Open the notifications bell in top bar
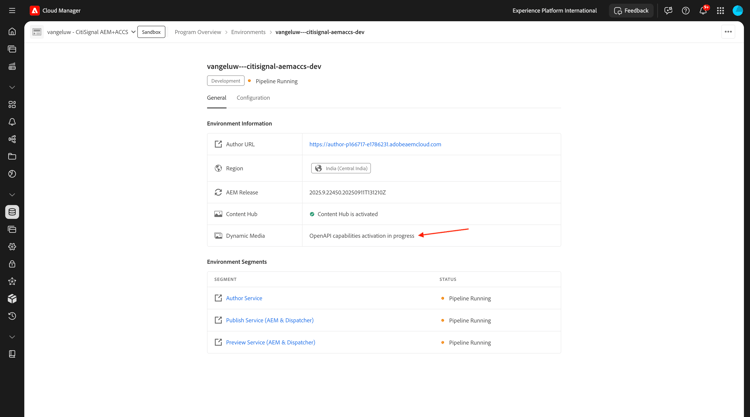 pyautogui.click(x=703, y=10)
